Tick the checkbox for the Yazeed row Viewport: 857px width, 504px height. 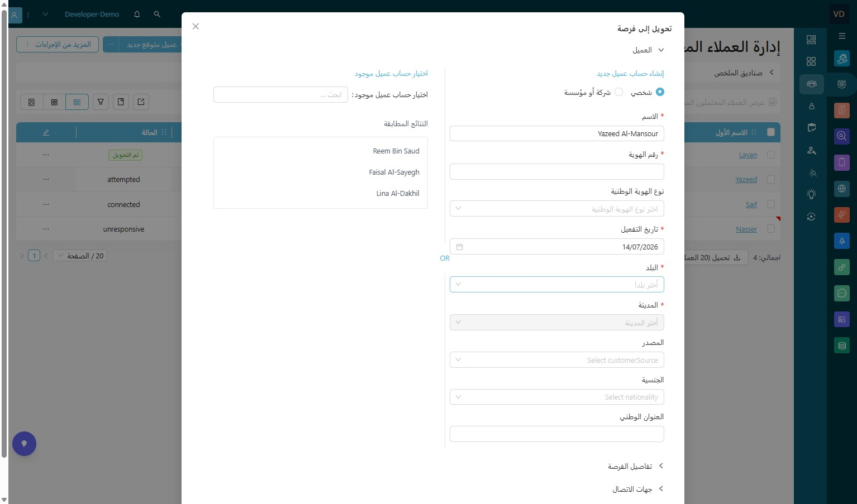click(x=771, y=180)
